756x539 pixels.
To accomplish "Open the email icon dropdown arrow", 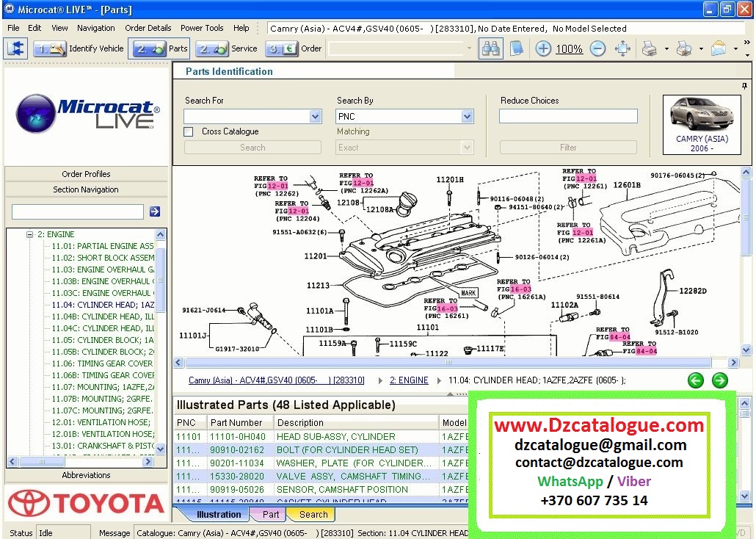I will (x=735, y=48).
